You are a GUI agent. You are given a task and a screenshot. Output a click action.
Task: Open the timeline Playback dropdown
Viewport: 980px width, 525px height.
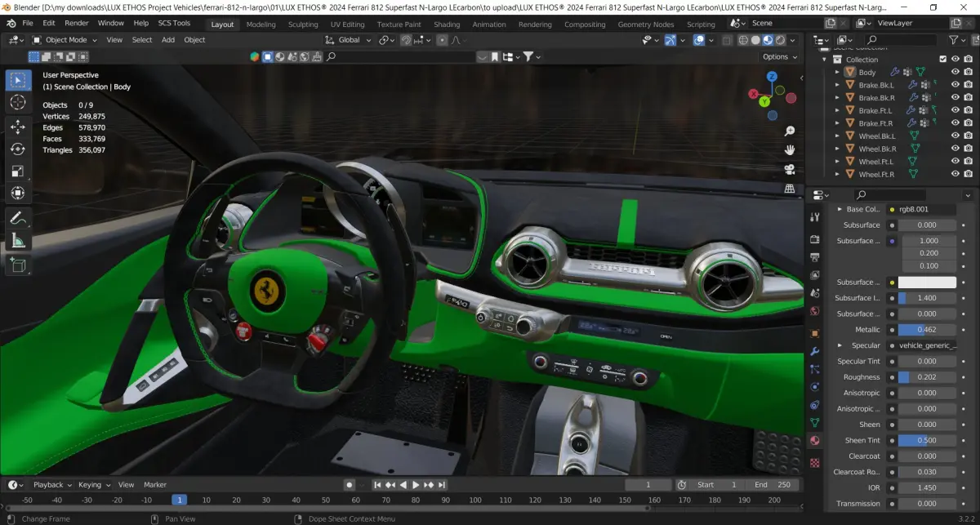[x=53, y=485]
